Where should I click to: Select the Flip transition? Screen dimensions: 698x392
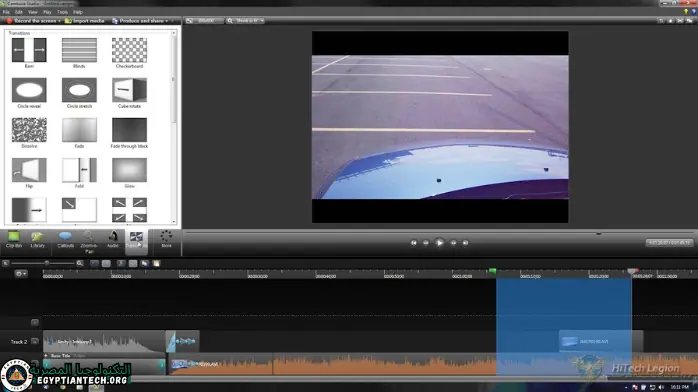coord(29,170)
